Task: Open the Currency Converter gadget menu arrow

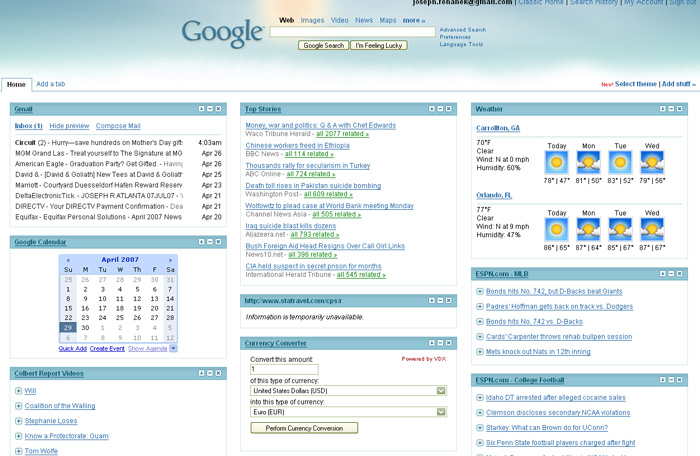Action: point(432,343)
